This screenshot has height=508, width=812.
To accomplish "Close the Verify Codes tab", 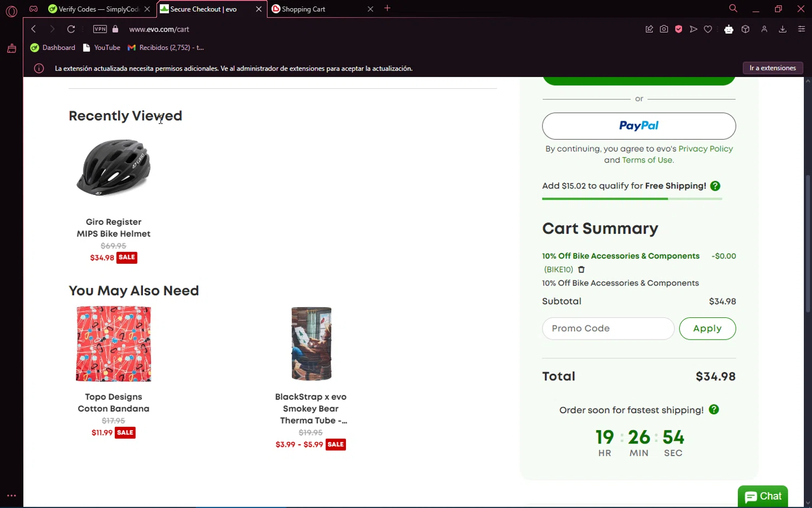I will pos(147,9).
